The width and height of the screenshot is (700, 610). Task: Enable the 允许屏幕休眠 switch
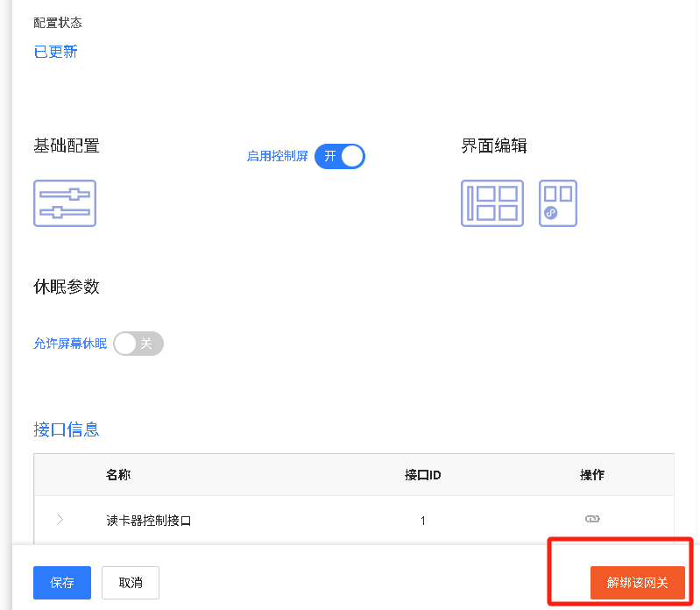tap(138, 344)
